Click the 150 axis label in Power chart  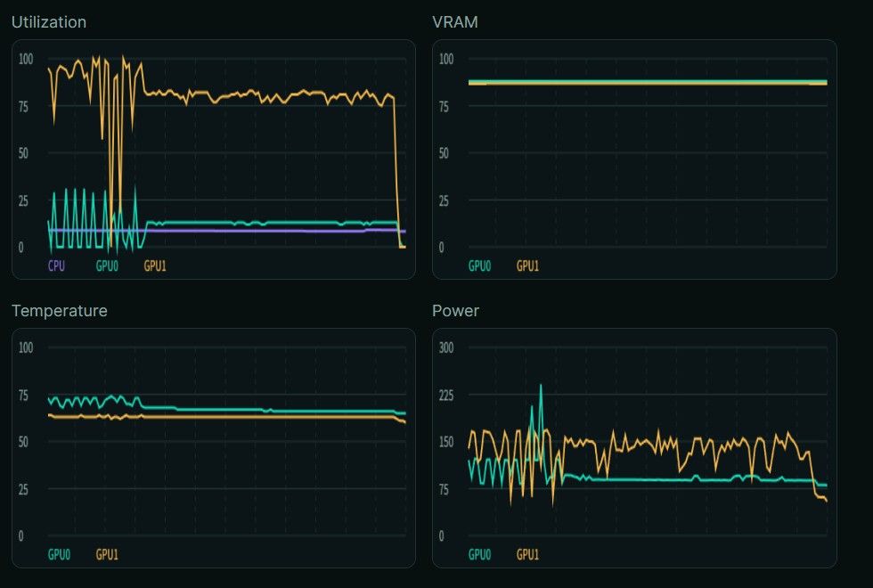[446, 442]
